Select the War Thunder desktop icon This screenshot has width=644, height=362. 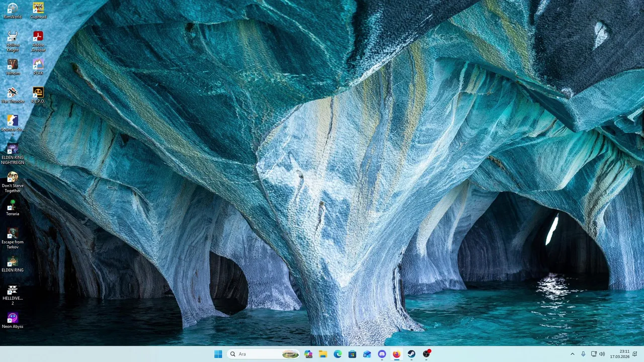13,95
